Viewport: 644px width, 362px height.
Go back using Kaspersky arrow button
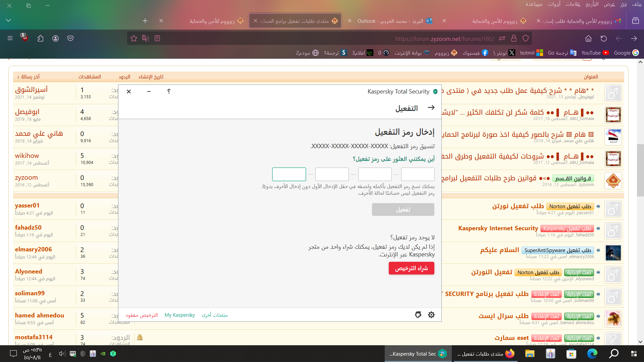click(431, 108)
